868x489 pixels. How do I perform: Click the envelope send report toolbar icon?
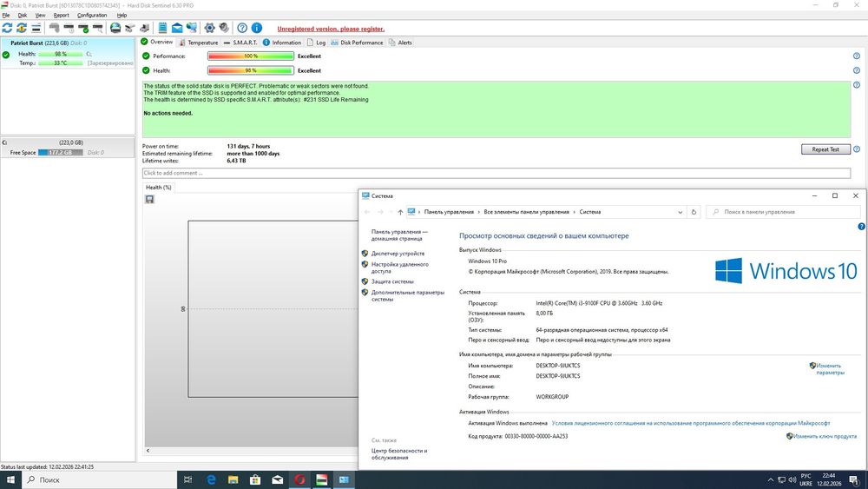(x=177, y=28)
